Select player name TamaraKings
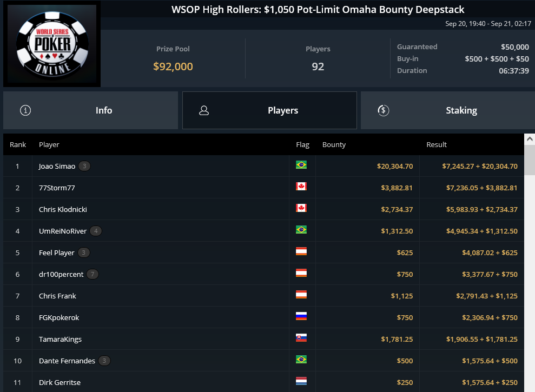Image resolution: width=535 pixels, height=392 pixels. (61, 339)
